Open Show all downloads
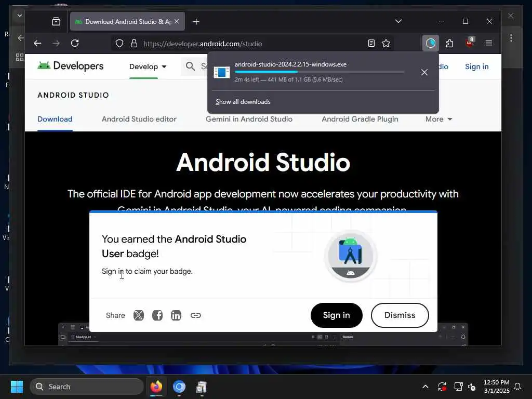The image size is (532, 399). tap(243, 102)
